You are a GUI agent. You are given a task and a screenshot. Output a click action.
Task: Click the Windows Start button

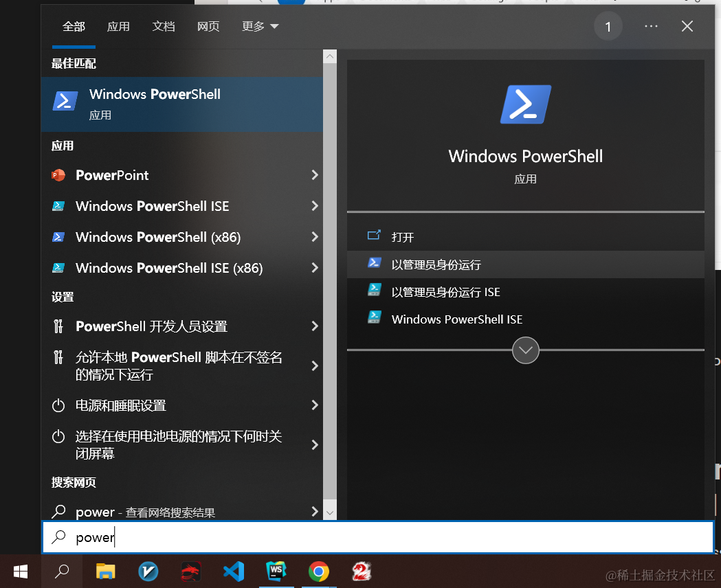pos(21,571)
